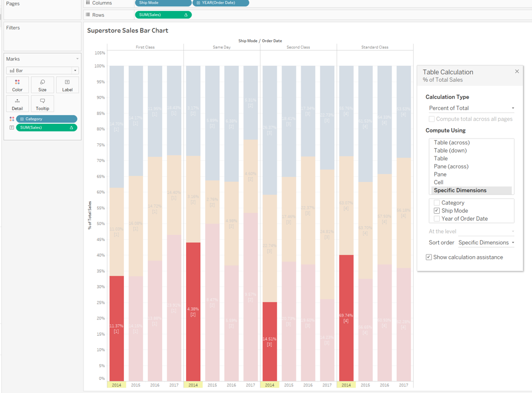The height and width of the screenshot is (393, 532).
Task: Open the Percent of Total dropdown
Action: 471,108
